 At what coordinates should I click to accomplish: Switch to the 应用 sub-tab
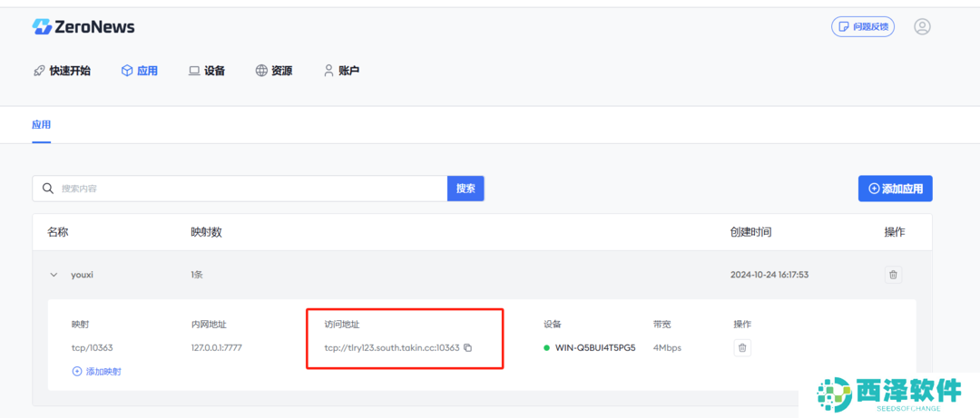coord(41,125)
